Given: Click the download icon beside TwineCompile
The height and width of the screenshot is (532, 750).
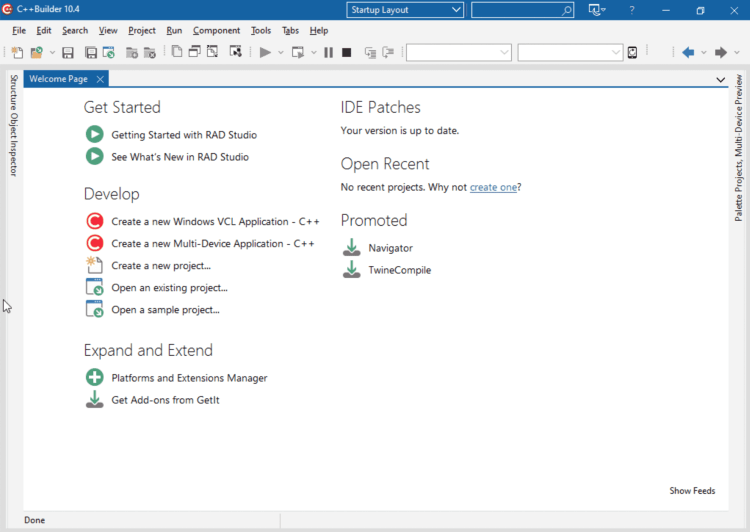Looking at the screenshot, I should pyautogui.click(x=352, y=269).
